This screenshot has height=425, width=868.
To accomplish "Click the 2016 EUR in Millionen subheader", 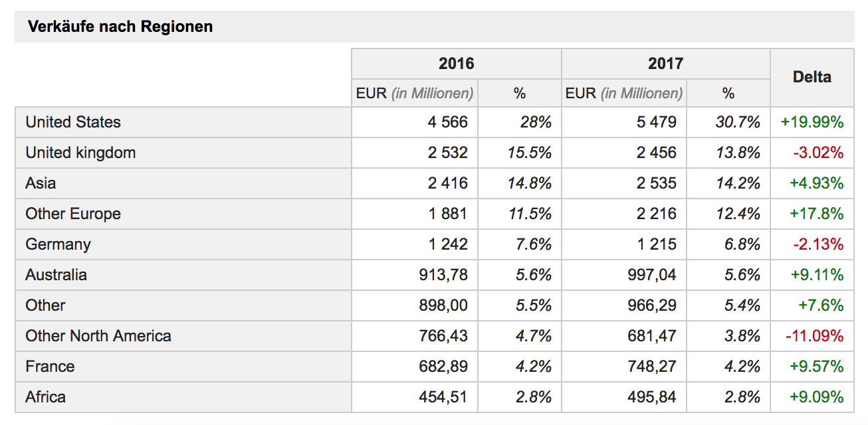I will (415, 94).
